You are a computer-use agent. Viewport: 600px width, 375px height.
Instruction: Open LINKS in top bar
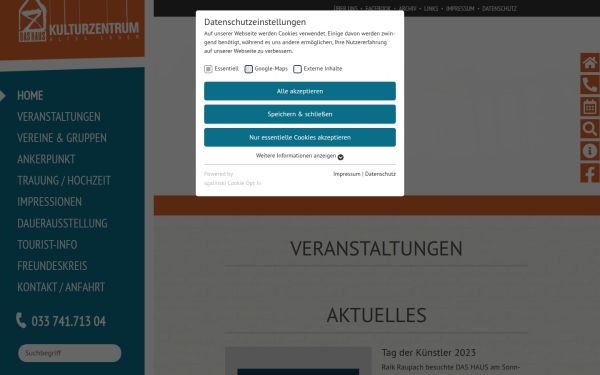pos(431,8)
